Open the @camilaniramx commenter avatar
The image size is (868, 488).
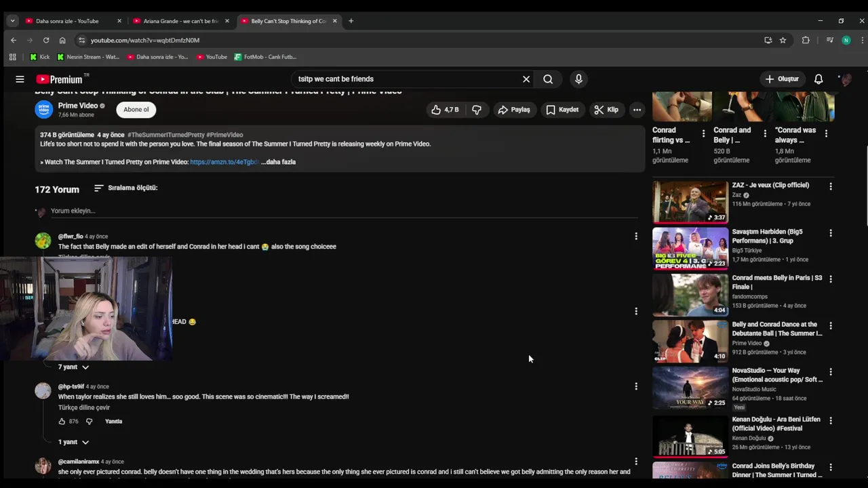coord(43,466)
